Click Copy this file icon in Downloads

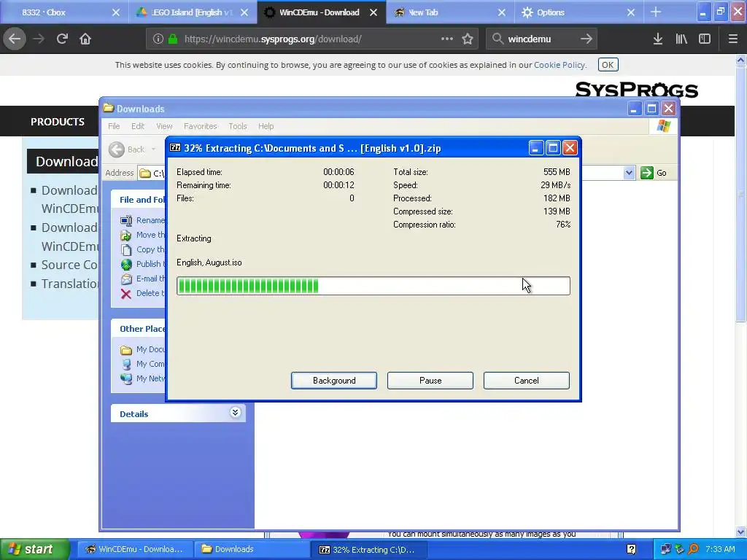[125, 249]
